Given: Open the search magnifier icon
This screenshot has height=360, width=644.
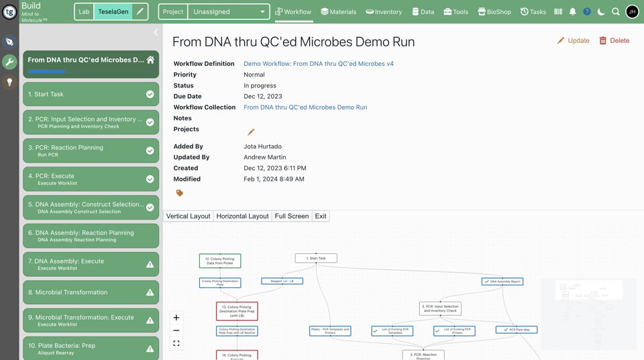Looking at the screenshot, I should [616, 11].
